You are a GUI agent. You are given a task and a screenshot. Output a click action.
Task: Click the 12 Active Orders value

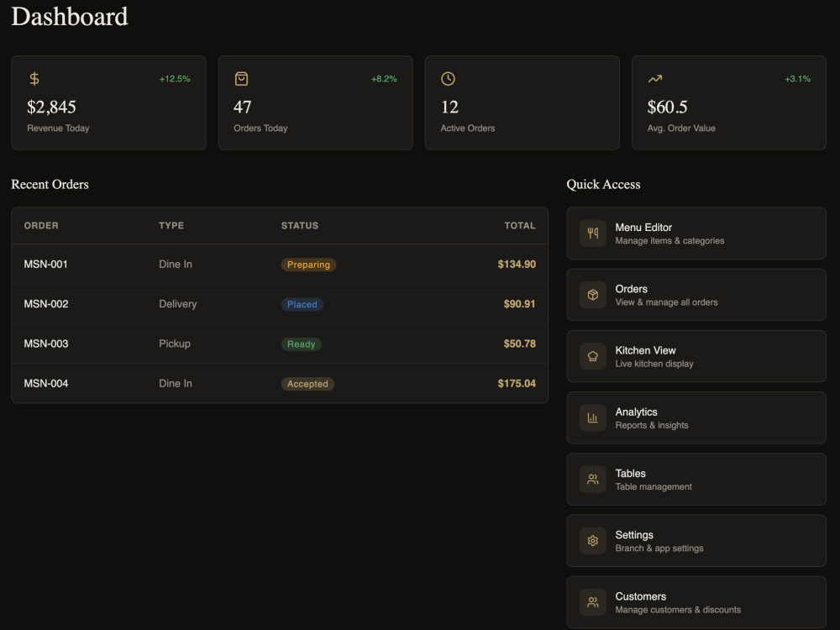pos(449,108)
